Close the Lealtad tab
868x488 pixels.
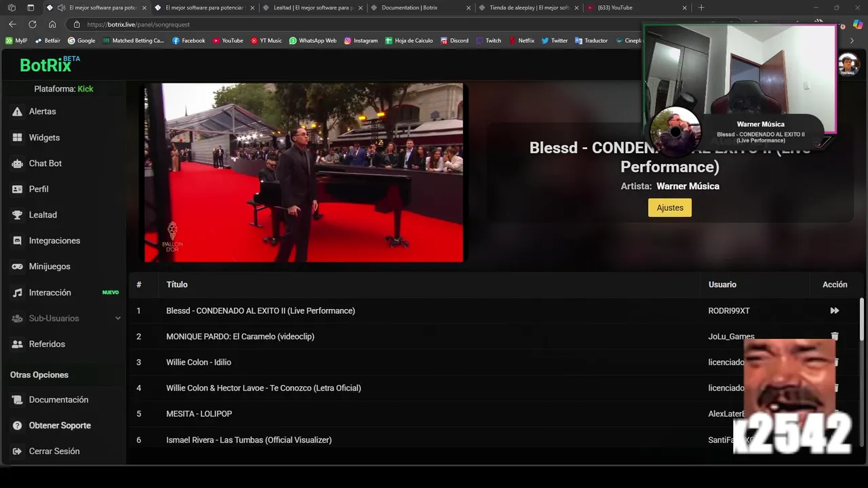point(361,8)
